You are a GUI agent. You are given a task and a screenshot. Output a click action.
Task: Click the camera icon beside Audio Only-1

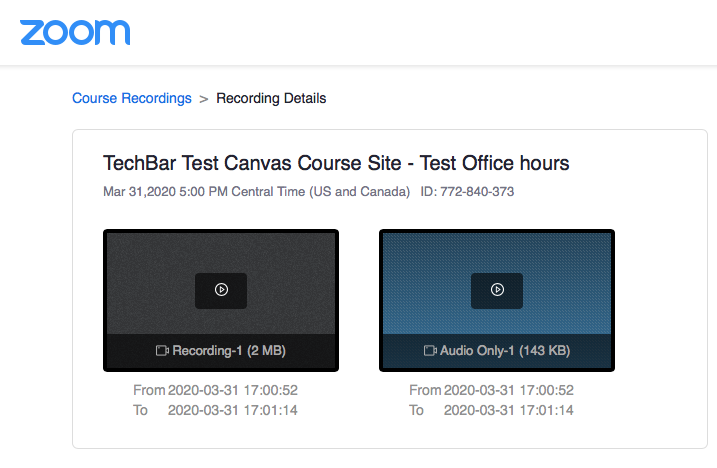pos(430,351)
